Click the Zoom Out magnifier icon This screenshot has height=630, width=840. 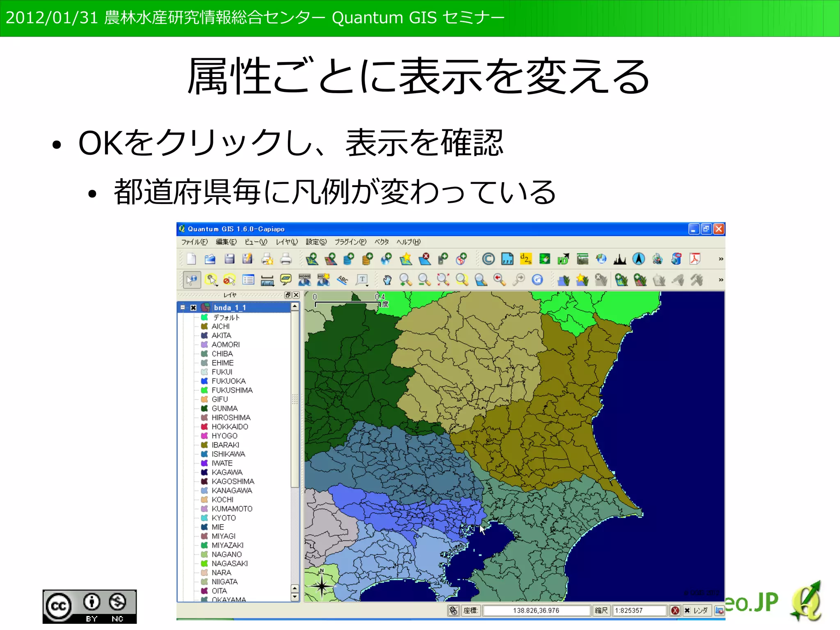(x=425, y=280)
